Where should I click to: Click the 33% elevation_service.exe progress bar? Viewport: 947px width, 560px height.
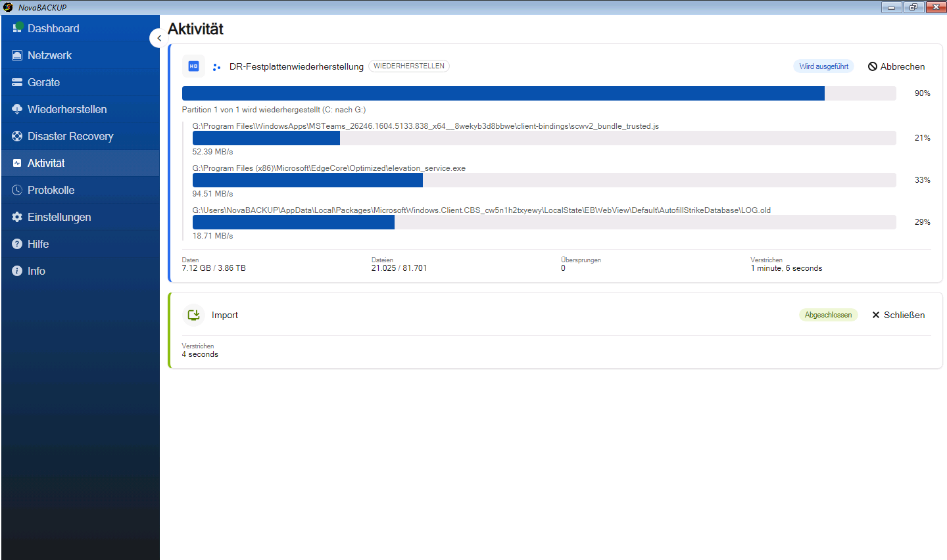545,180
